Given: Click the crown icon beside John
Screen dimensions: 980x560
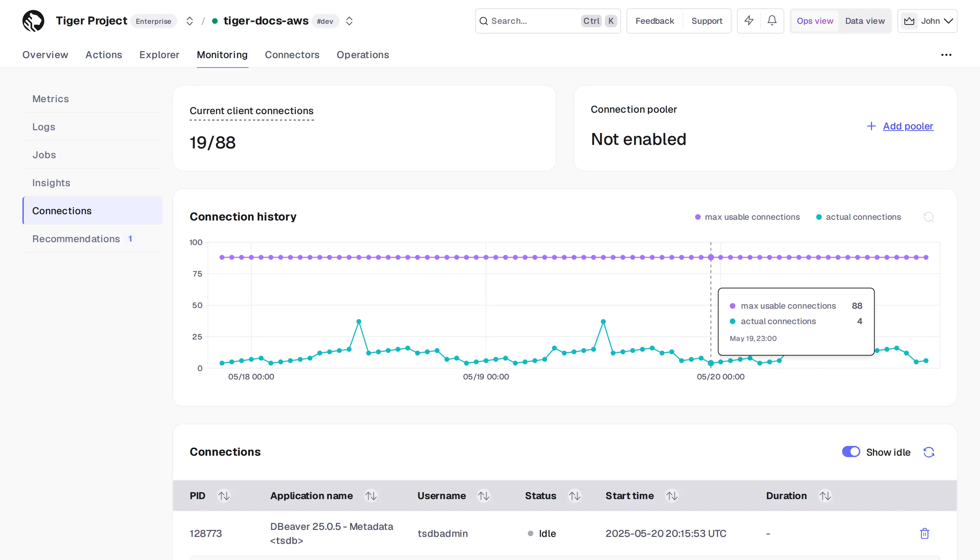Looking at the screenshot, I should pos(909,21).
